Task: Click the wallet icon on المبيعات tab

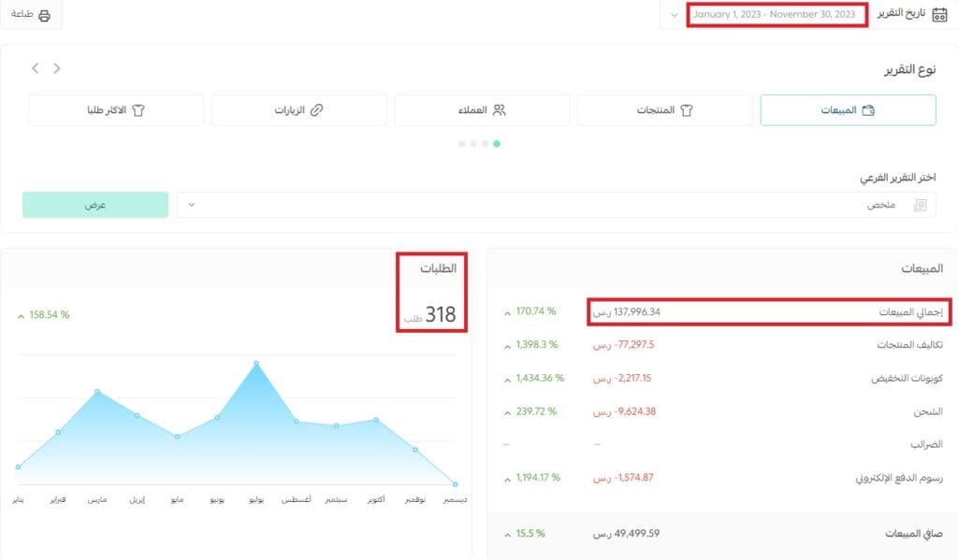Action: tap(868, 110)
